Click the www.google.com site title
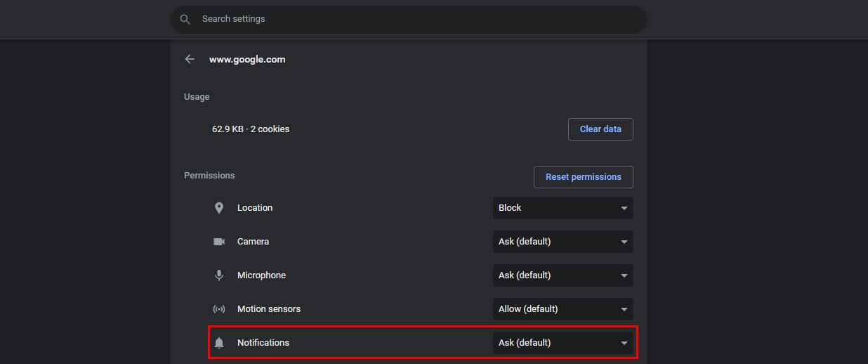This screenshot has height=364, width=868. click(x=247, y=60)
